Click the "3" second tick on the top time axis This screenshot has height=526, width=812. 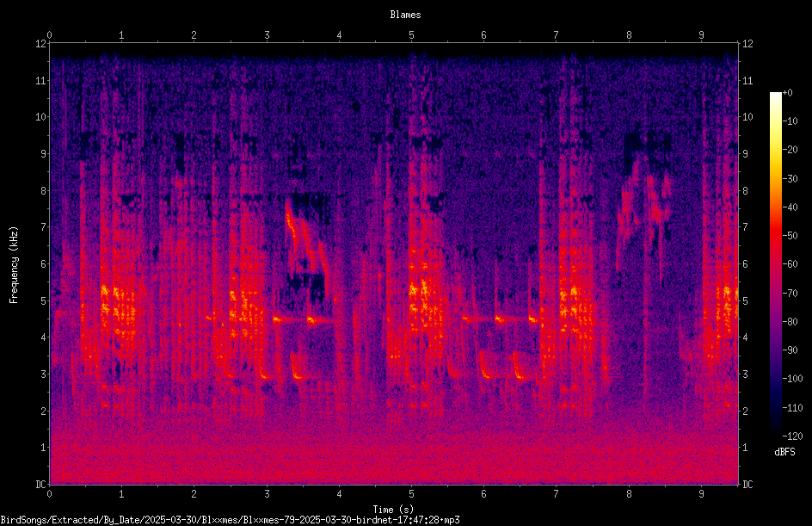pyautogui.click(x=268, y=35)
